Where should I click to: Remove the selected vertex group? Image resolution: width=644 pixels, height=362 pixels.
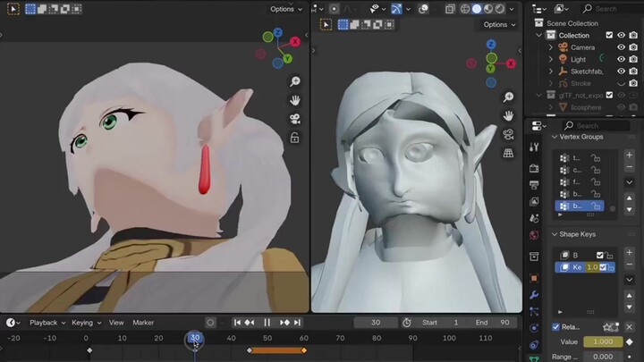pos(629,166)
